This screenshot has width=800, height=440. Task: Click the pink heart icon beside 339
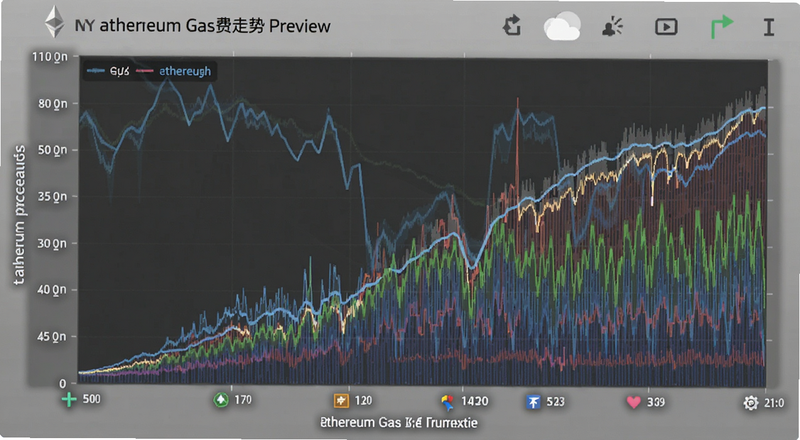(x=634, y=402)
